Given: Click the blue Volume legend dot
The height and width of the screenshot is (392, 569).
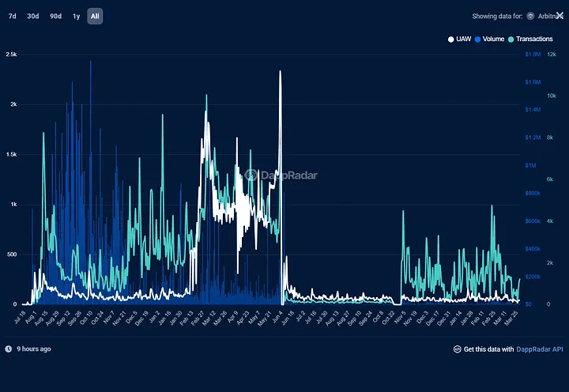Looking at the screenshot, I should coord(477,40).
